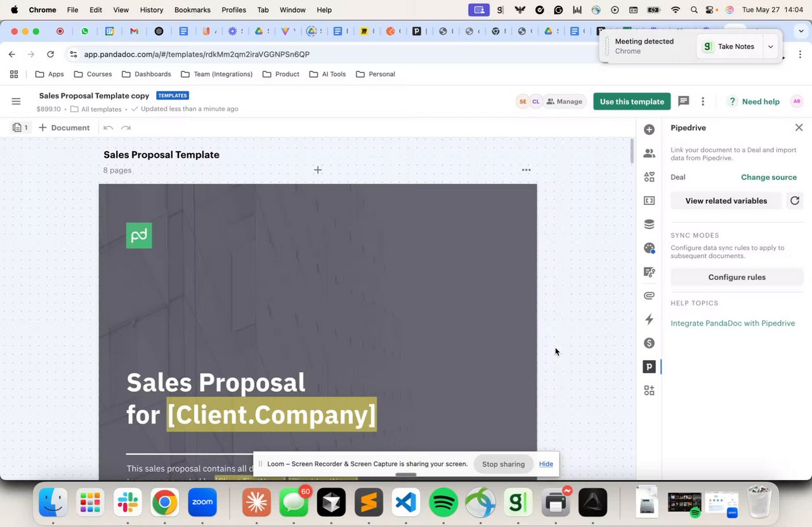Open the automations lightning bolt icon
Image resolution: width=812 pixels, height=527 pixels.
click(x=649, y=319)
